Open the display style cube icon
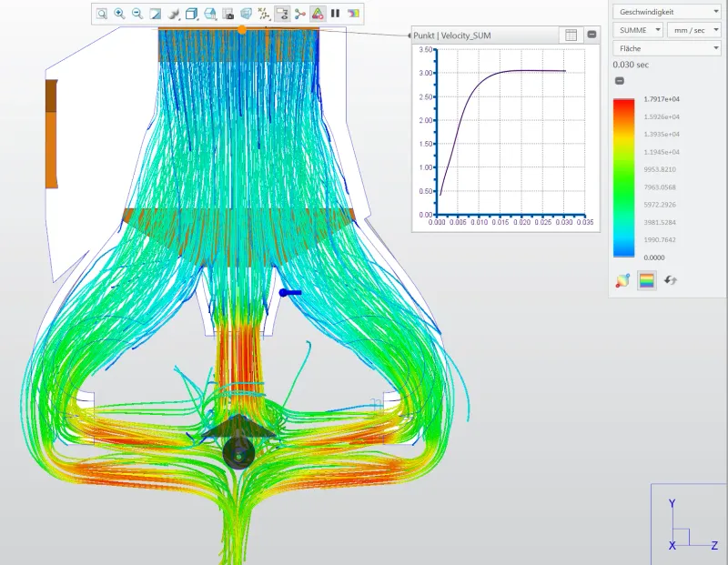728x565 pixels. click(x=191, y=14)
